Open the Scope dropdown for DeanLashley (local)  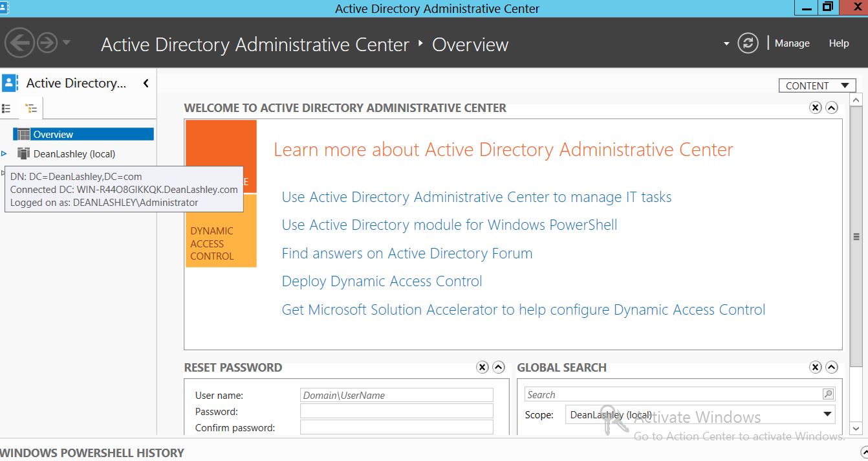pos(827,414)
